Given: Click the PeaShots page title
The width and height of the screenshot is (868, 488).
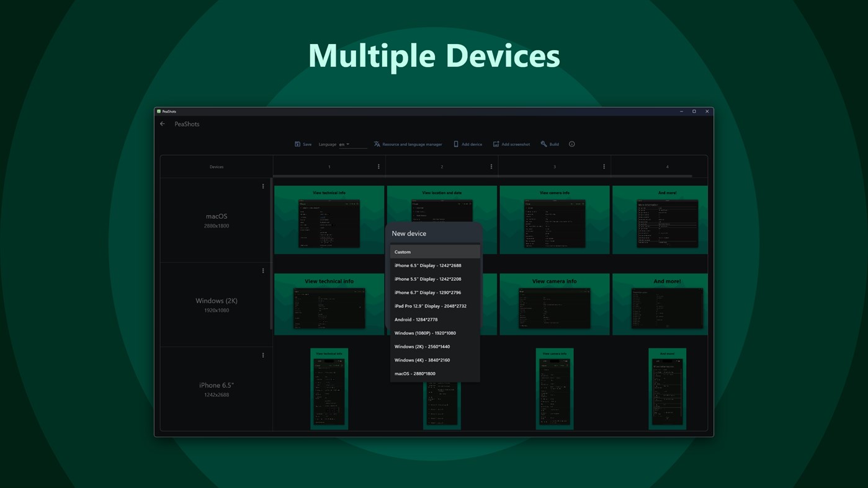Looking at the screenshot, I should [187, 124].
